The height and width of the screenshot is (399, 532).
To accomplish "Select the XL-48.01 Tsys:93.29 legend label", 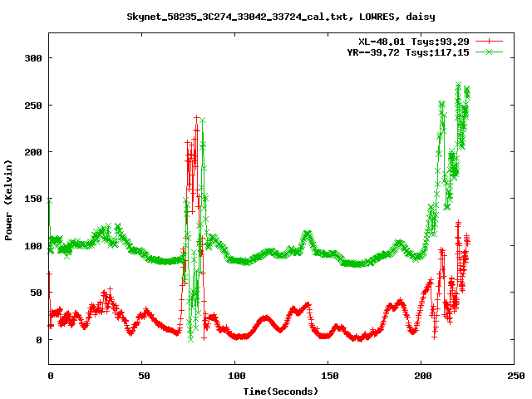I will click(414, 42).
